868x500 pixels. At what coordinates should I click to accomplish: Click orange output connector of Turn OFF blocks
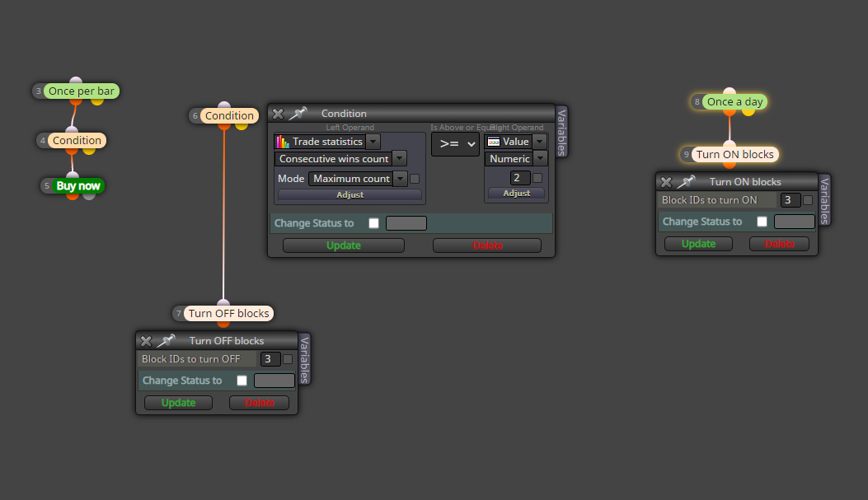click(x=223, y=323)
